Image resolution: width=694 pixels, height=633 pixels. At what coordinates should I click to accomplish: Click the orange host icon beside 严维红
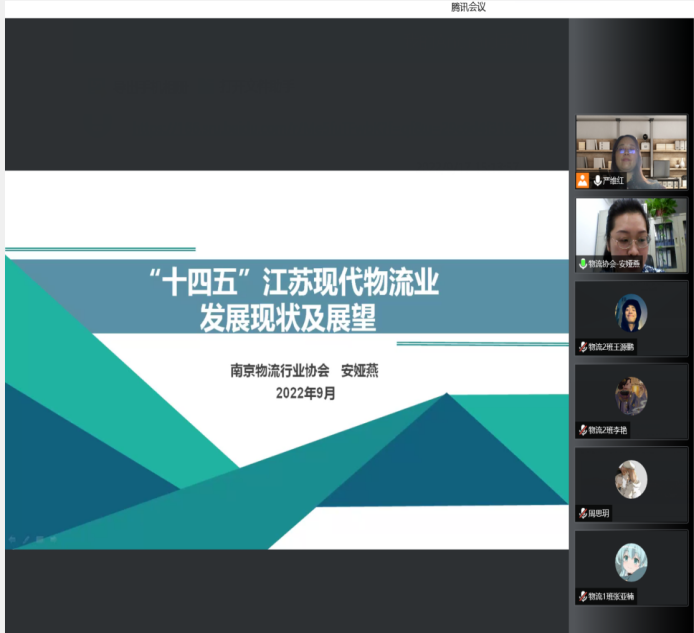point(582,181)
